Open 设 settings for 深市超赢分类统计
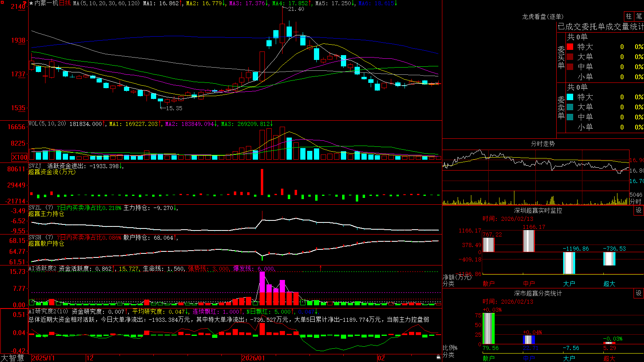The image size is (644, 362). 638,293
